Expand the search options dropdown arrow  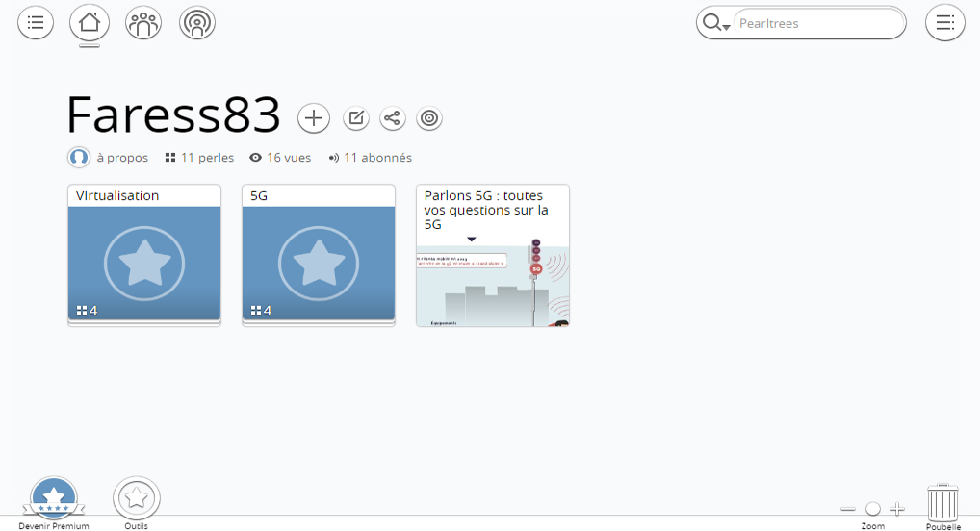(726, 28)
